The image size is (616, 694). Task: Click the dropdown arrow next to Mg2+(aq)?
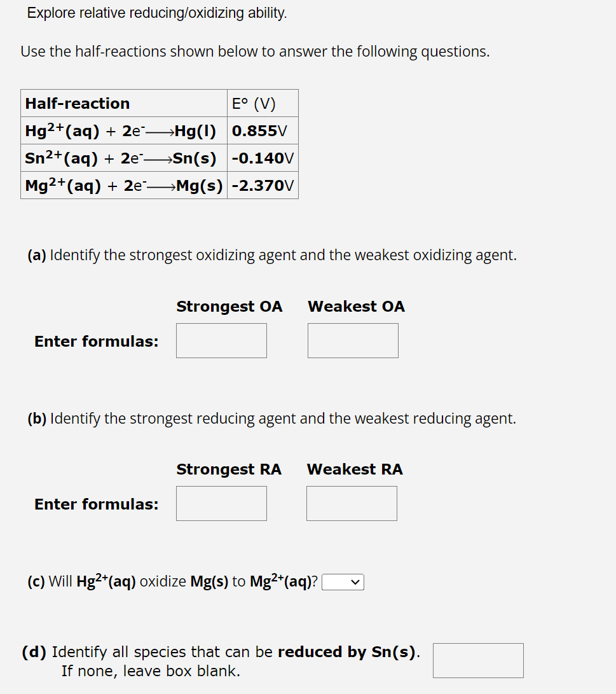point(354,581)
